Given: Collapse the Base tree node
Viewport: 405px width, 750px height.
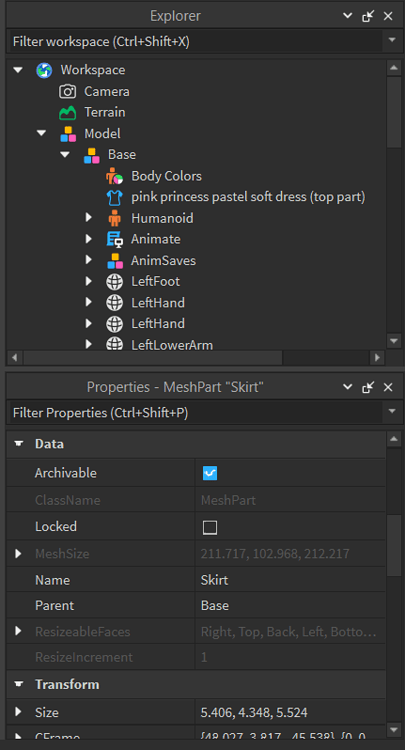Looking at the screenshot, I should (x=65, y=155).
